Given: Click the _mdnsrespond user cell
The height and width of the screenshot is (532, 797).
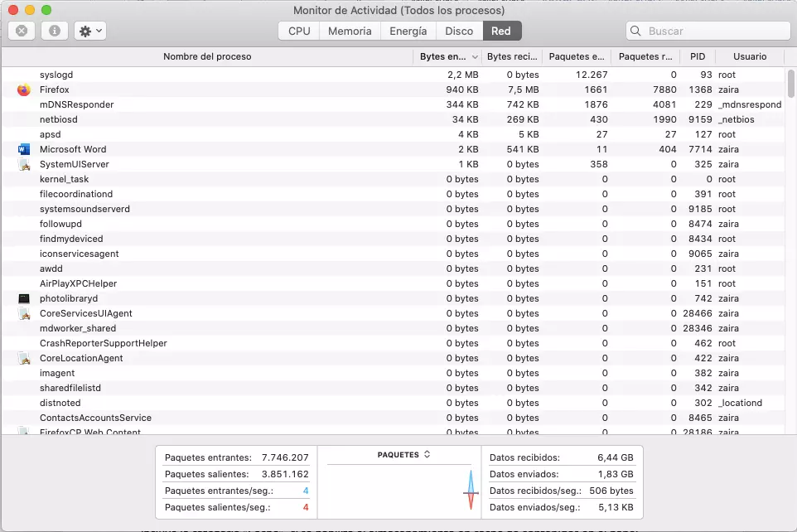Looking at the screenshot, I should [x=750, y=104].
